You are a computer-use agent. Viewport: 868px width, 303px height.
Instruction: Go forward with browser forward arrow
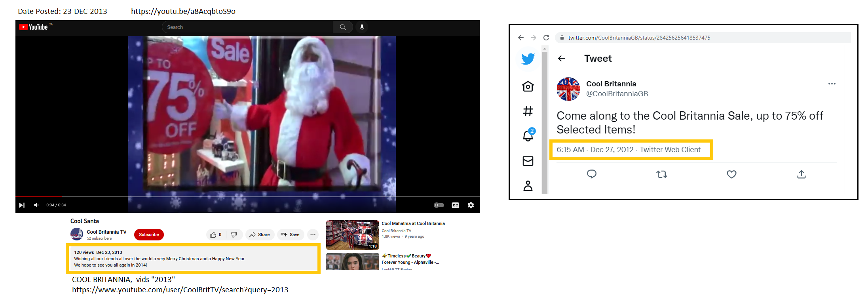(x=534, y=38)
